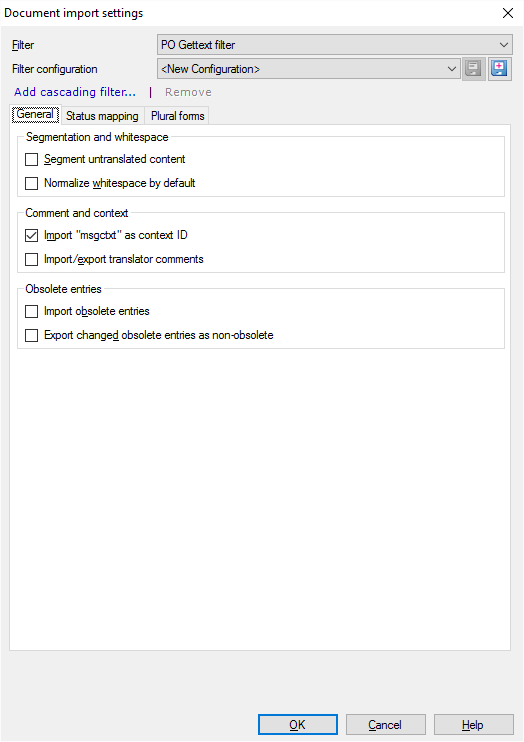Enable Import obsolete entries option

tap(31, 311)
